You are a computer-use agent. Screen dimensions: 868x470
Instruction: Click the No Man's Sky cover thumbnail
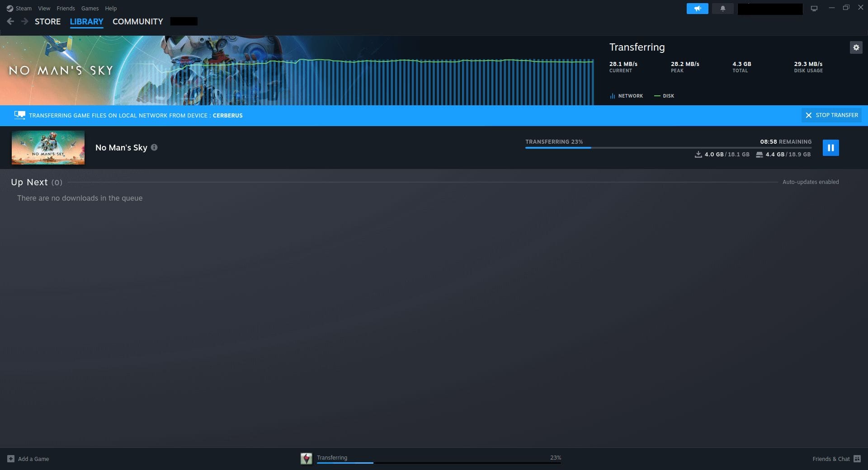(48, 147)
